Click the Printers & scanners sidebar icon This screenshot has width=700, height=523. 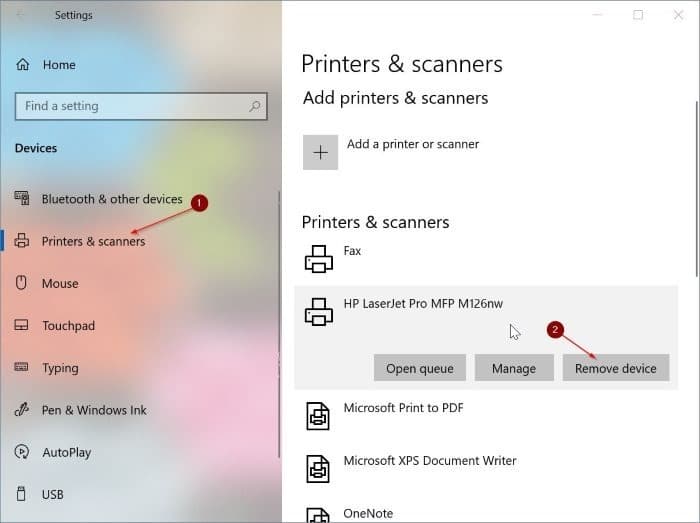[21, 241]
